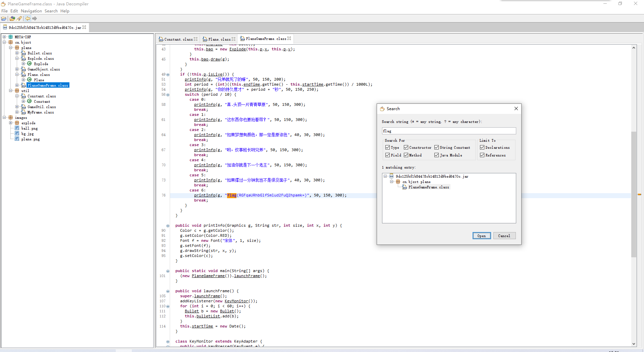The height and width of the screenshot is (352, 644).
Task: Click the Bullet.class file icon
Action: pos(23,53)
